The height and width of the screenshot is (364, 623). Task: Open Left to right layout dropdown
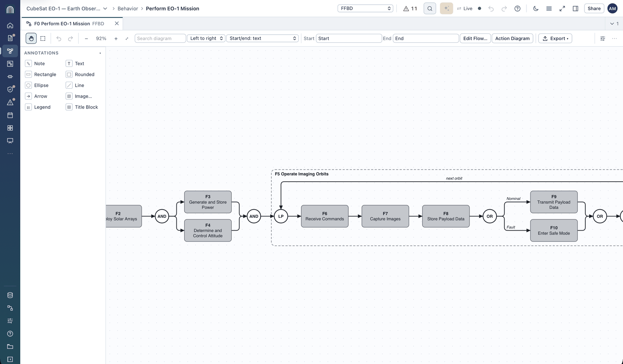[x=206, y=38]
